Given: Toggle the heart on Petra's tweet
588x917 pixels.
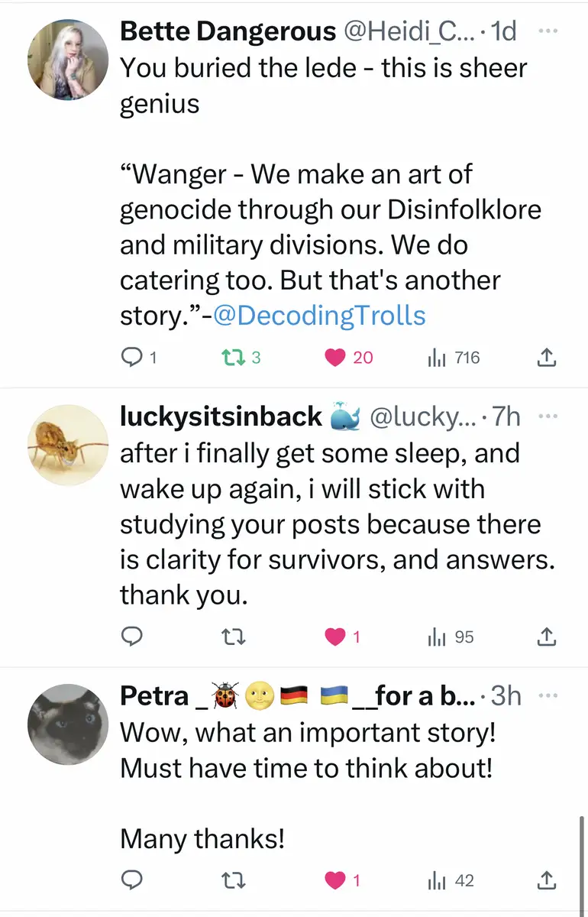Looking at the screenshot, I should tap(336, 881).
